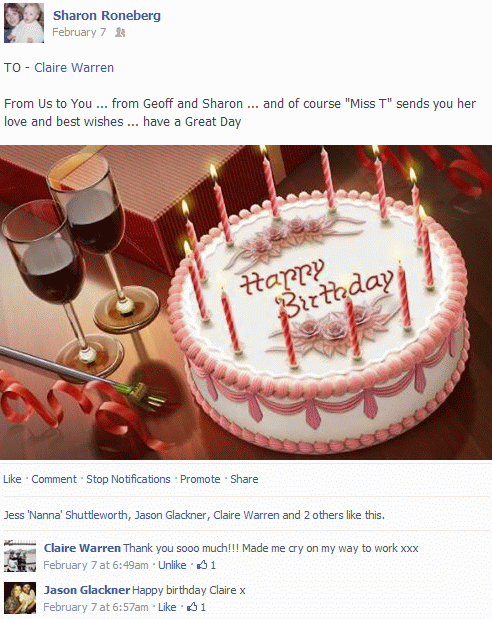Viewport: 492px width, 619px height.
Task: Like Jason Glackner's comment
Action: point(167,607)
